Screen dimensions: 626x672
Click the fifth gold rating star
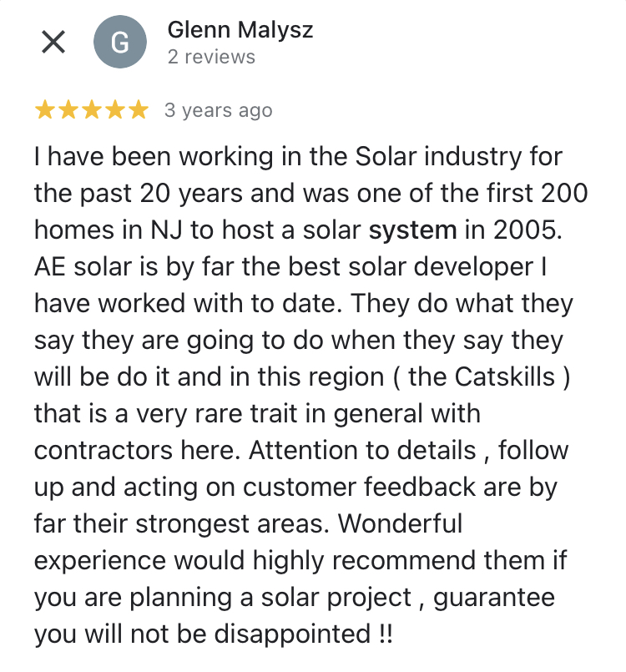coord(139,110)
